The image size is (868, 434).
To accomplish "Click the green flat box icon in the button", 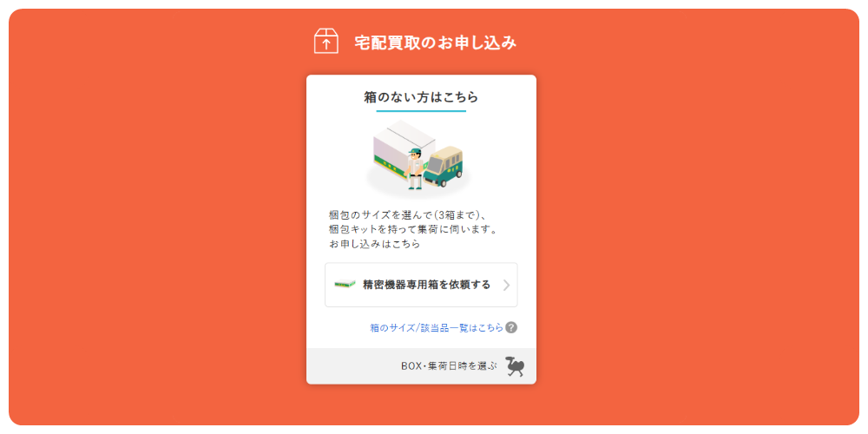I will pos(345,285).
